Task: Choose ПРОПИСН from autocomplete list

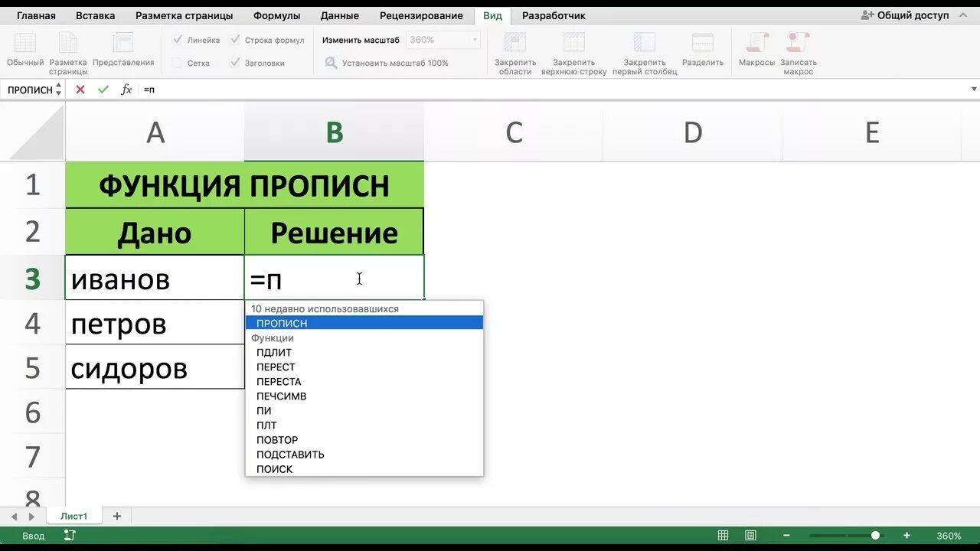Action: 364,323
